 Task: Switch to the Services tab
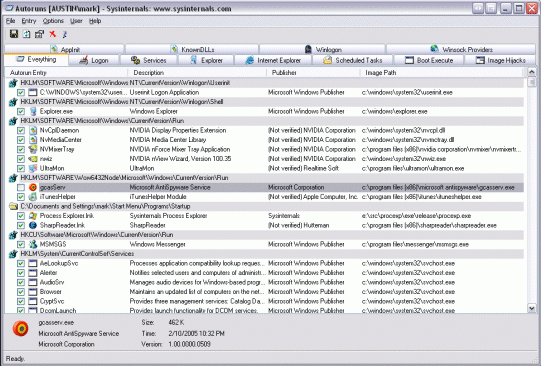[x=149, y=60]
